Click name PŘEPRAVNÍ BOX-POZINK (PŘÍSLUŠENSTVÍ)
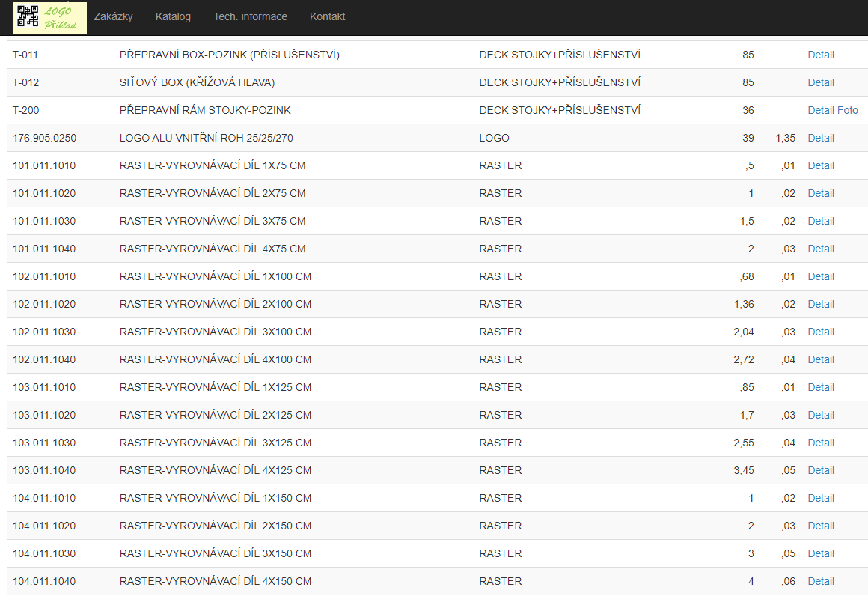The height and width of the screenshot is (596, 868). click(x=230, y=55)
